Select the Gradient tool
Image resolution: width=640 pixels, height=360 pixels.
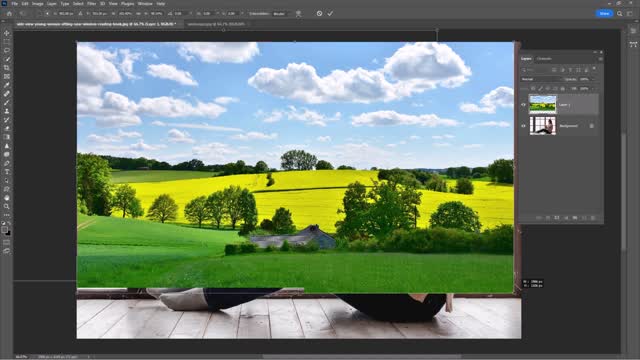coord(7,137)
